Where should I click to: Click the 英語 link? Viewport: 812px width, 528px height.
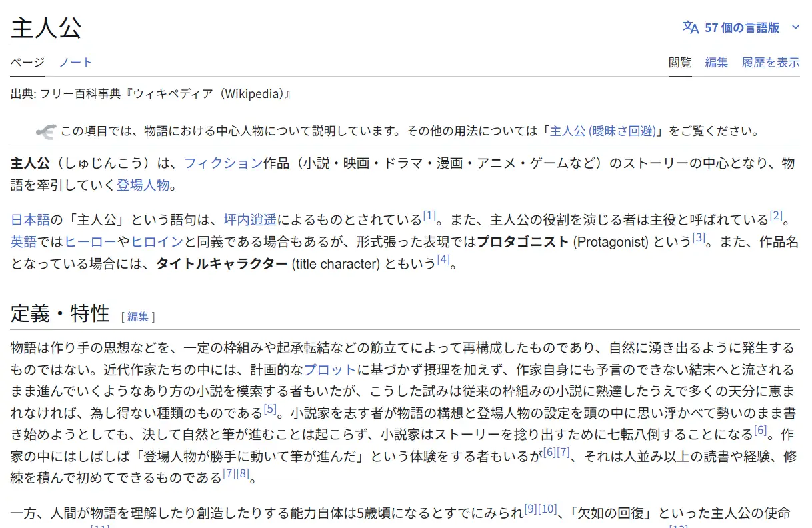(x=24, y=241)
